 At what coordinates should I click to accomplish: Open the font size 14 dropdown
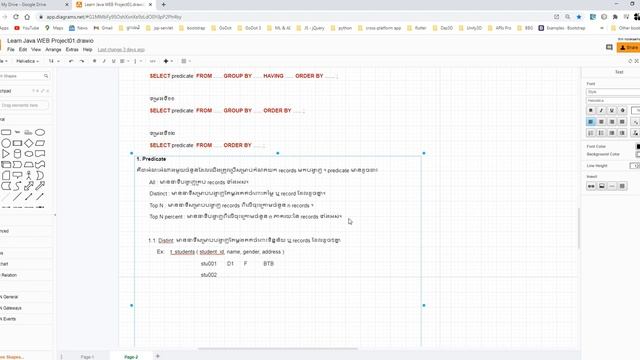click(54, 61)
